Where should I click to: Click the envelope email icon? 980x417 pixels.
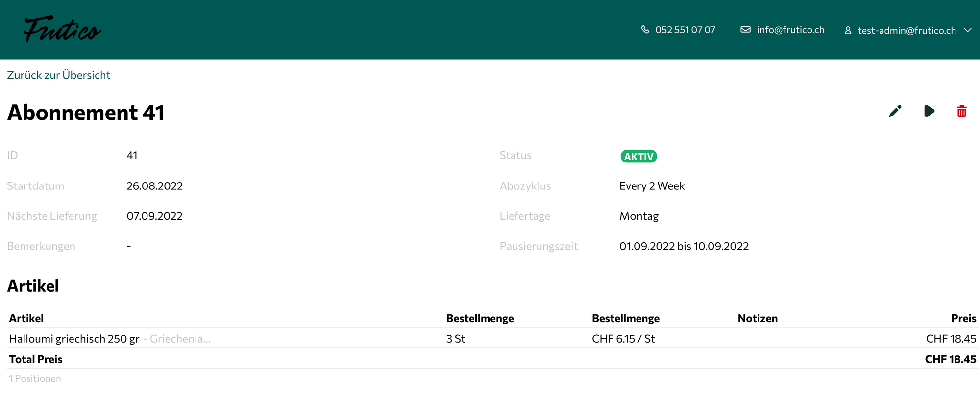coord(745,30)
